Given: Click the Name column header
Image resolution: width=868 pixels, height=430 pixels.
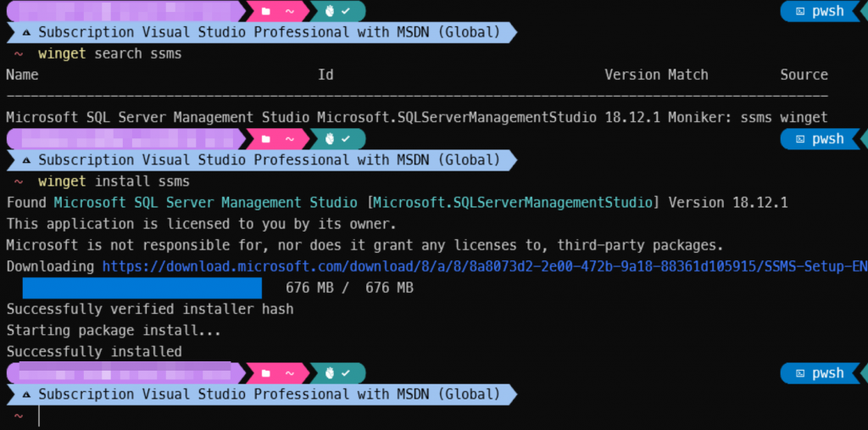Looking at the screenshot, I should (22, 75).
